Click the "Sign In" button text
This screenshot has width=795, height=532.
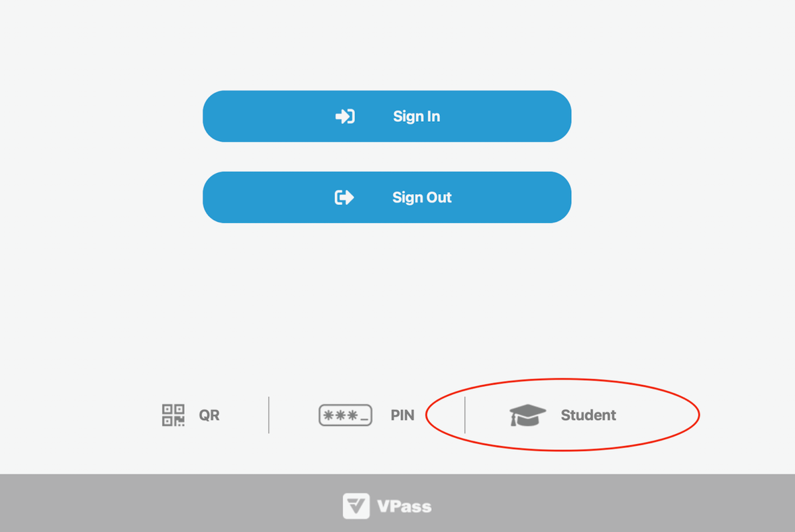point(417,117)
